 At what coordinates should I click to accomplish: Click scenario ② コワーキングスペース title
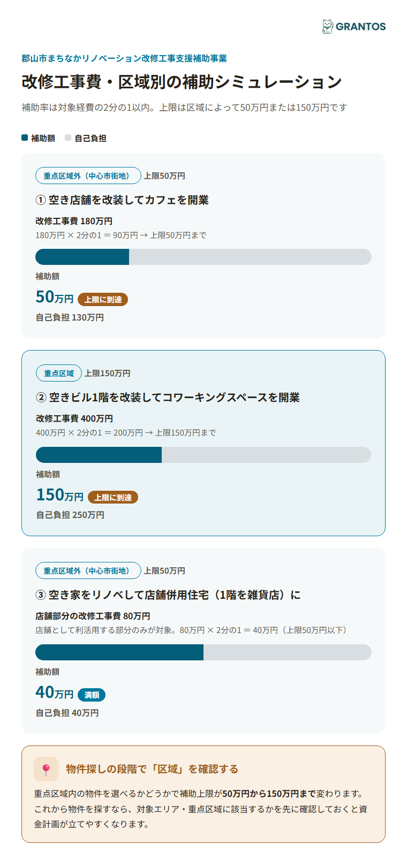[168, 397]
